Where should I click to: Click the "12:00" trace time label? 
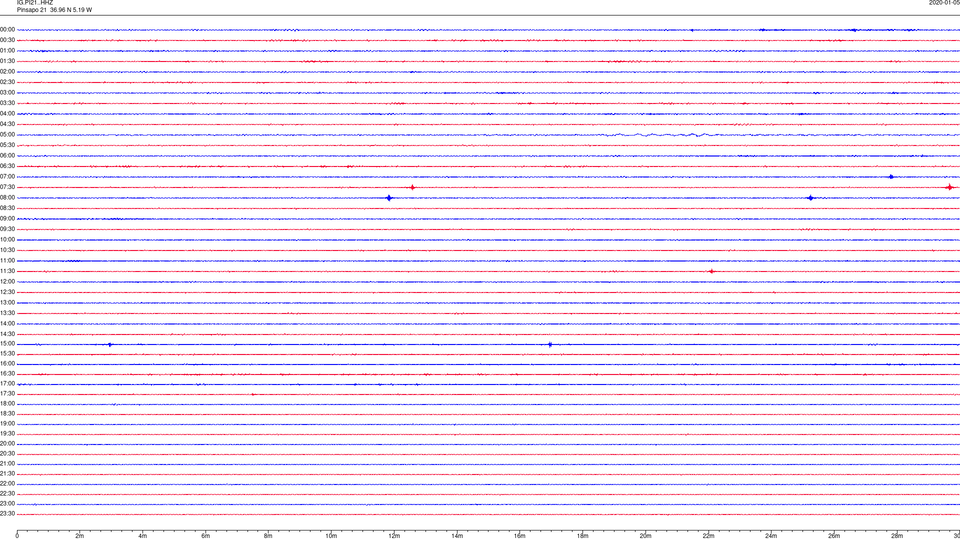[x=7, y=282]
